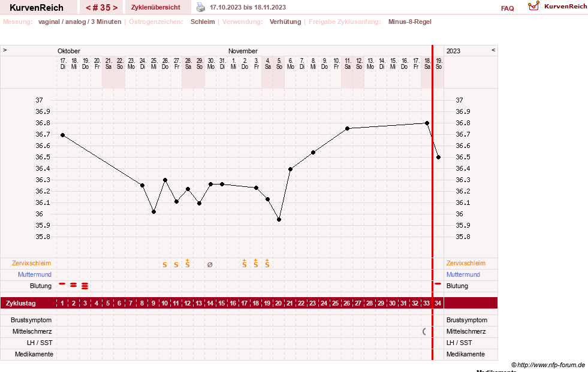Click right Zervixschleim row label
The width and height of the screenshot is (588, 372).
coord(466,263)
